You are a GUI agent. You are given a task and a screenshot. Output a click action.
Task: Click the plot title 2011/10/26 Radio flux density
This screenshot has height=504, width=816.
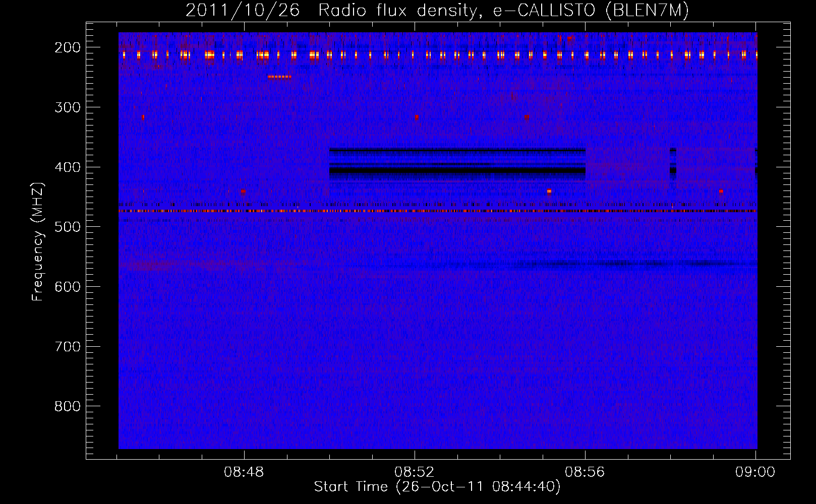pyautogui.click(x=437, y=10)
